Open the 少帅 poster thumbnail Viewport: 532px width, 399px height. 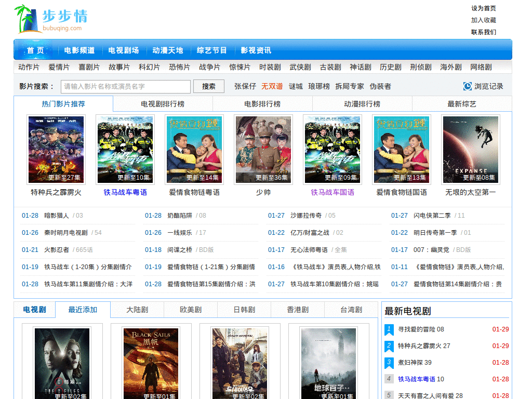click(x=263, y=150)
